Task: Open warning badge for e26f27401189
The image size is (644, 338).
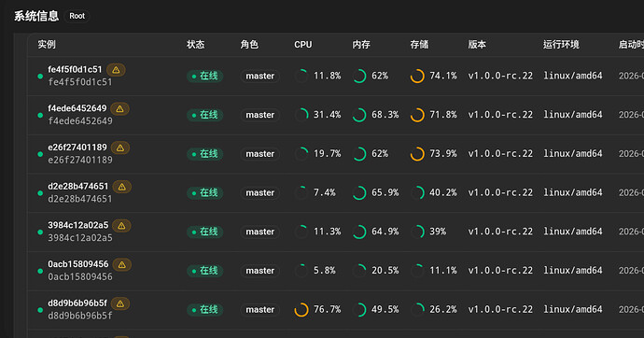Action: 120,148
